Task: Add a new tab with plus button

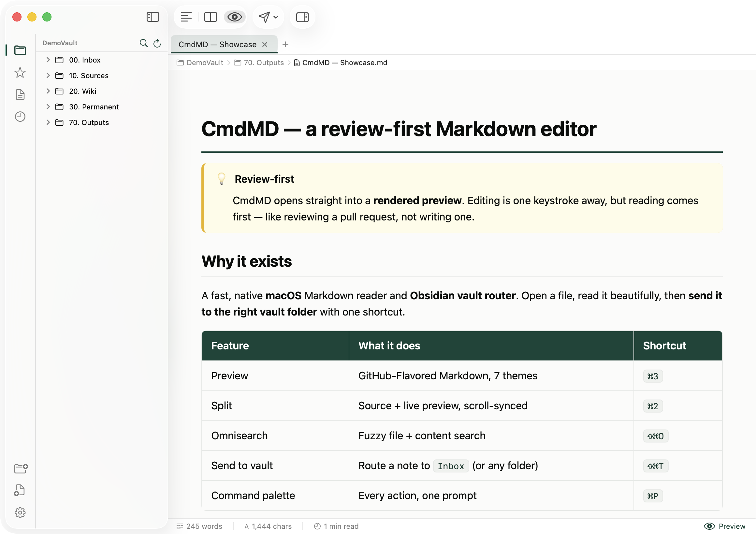Action: (x=285, y=44)
